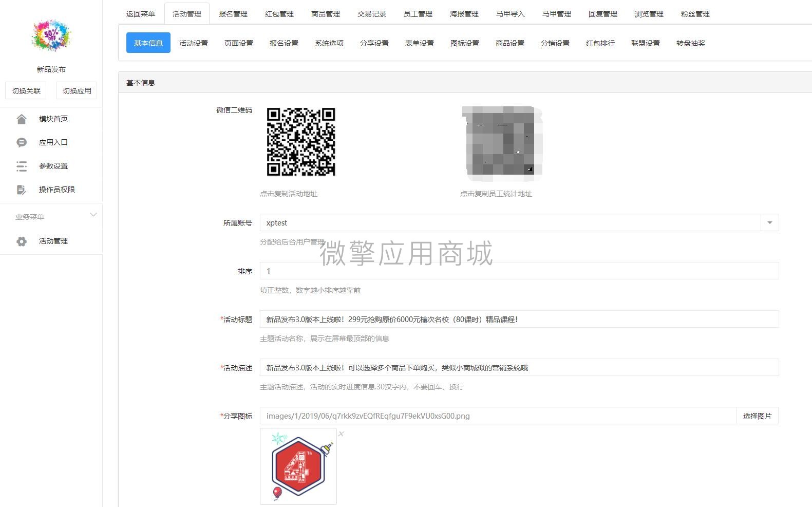Open the 联盟设置 sub-tab

(x=646, y=43)
